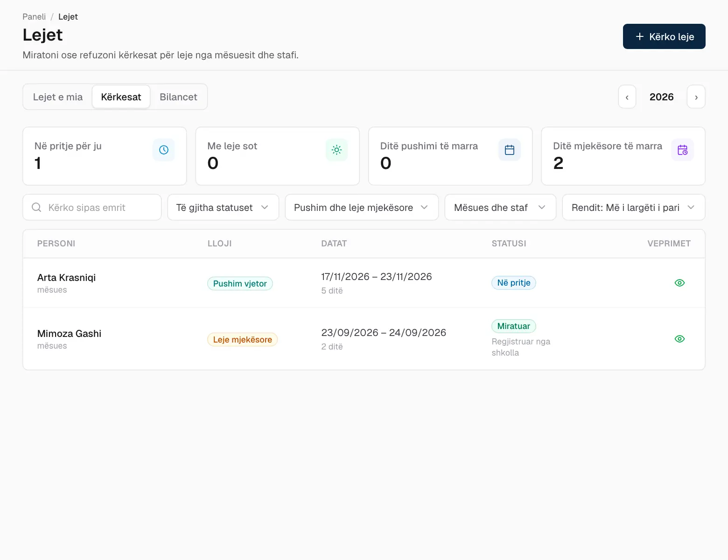
Task: Open the Rendit: Më i largëti i pari sort dropdown
Action: pos(634,207)
